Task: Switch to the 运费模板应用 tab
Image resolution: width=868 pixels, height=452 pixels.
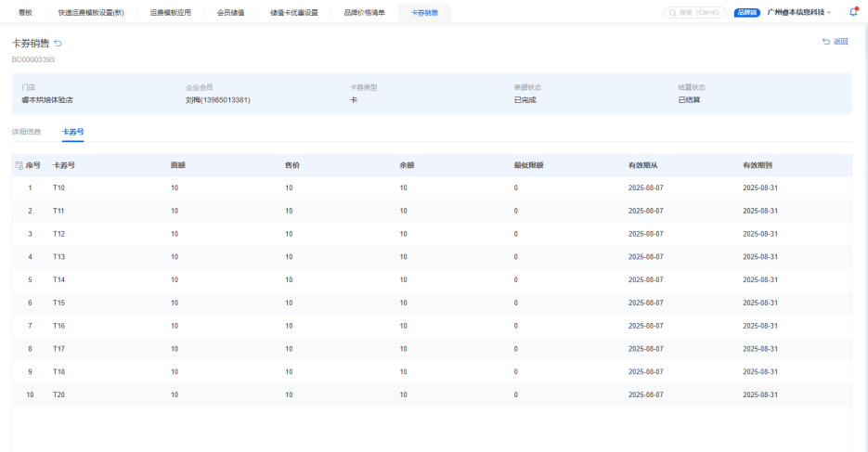Action: pyautogui.click(x=170, y=13)
